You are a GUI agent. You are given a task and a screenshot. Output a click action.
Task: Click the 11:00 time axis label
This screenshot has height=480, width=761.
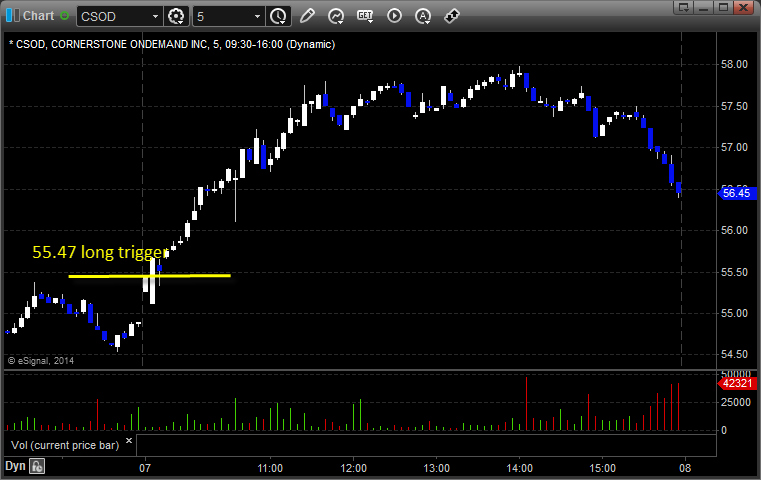(x=270, y=468)
